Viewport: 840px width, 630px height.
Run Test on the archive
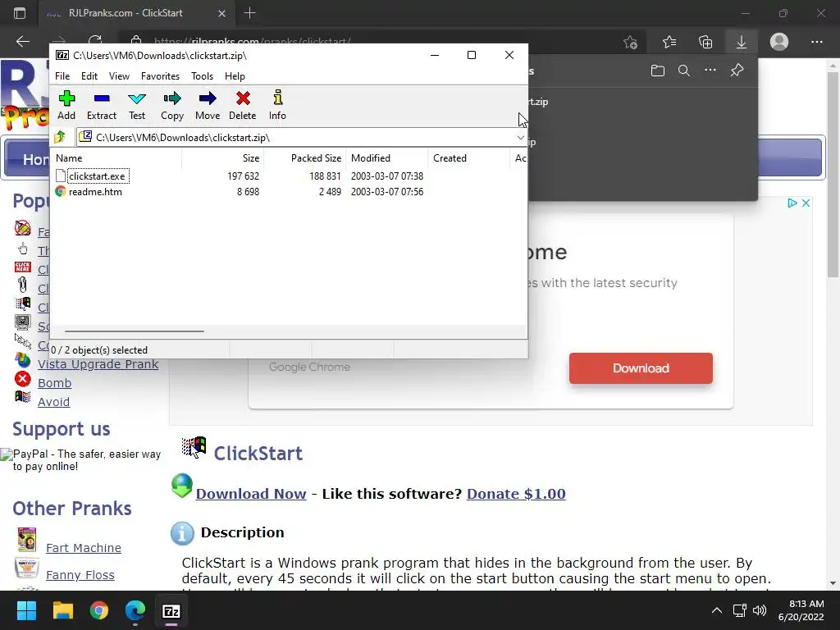pos(137,105)
